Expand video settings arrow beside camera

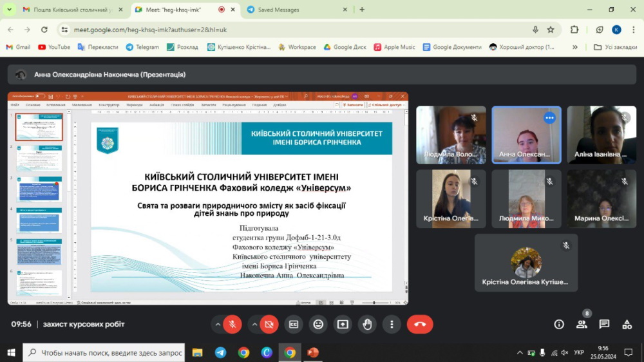coord(254,324)
